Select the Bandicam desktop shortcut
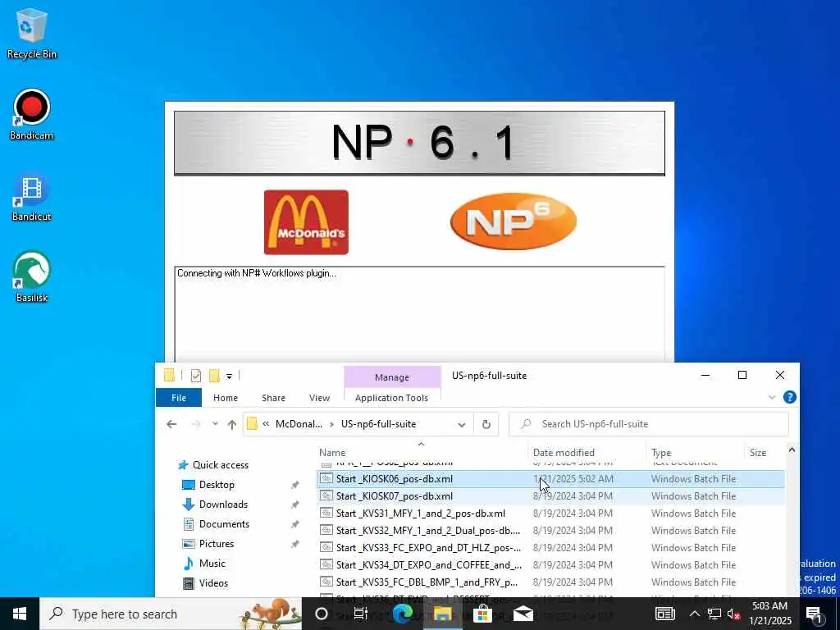The height and width of the screenshot is (630, 840). click(x=32, y=114)
